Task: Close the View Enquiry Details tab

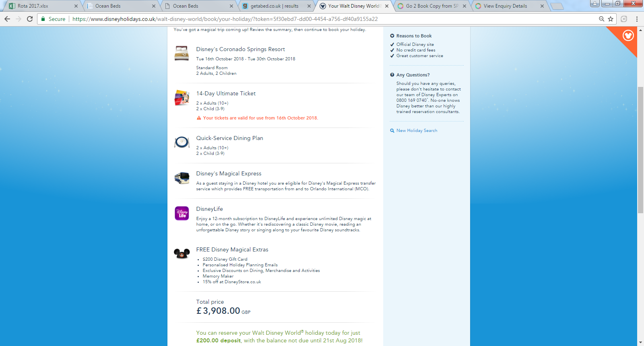Action: [x=542, y=6]
